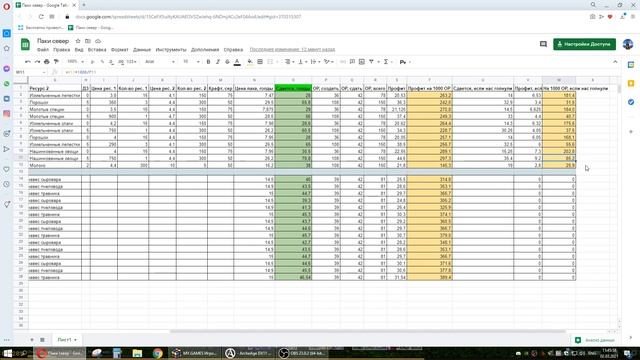The image size is (640, 360).
Task: Open the fill color picker
Action: pos(250,62)
